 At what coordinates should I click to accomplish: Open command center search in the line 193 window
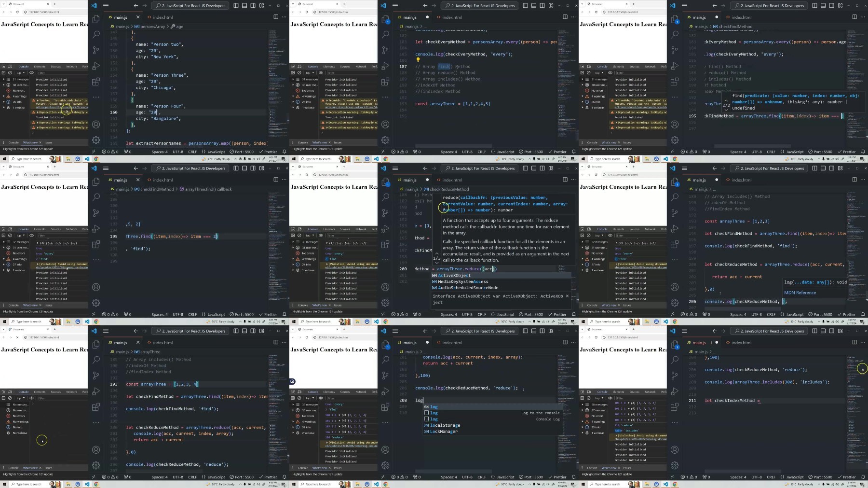[x=191, y=331]
